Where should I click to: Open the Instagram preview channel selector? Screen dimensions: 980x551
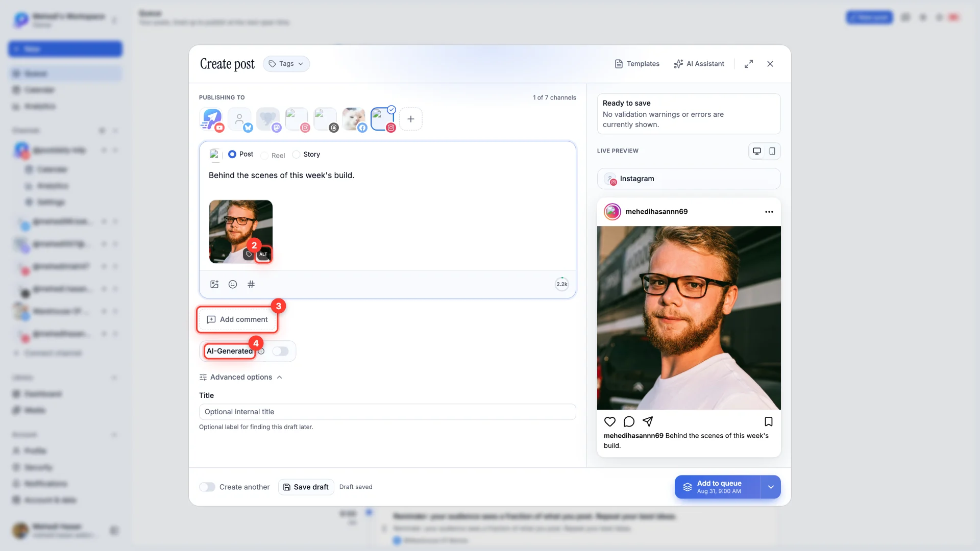[x=689, y=179]
